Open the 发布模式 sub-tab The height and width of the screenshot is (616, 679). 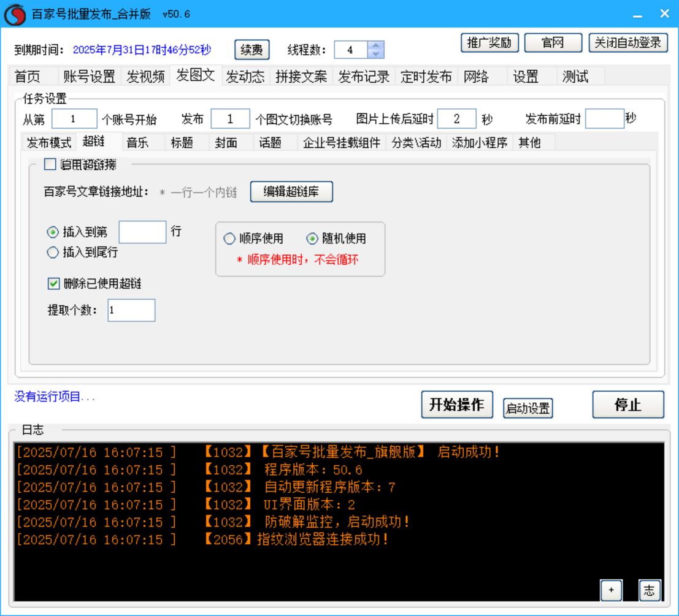coord(49,143)
